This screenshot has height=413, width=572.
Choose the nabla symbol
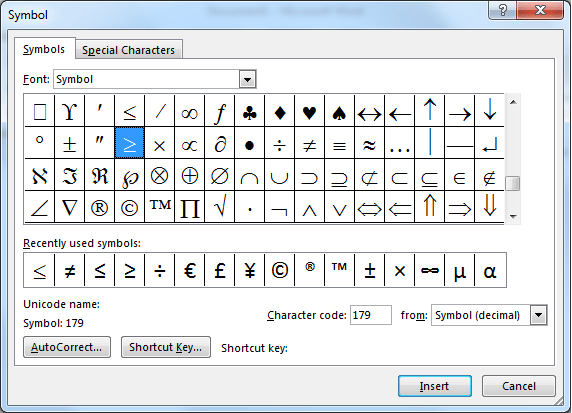70,206
